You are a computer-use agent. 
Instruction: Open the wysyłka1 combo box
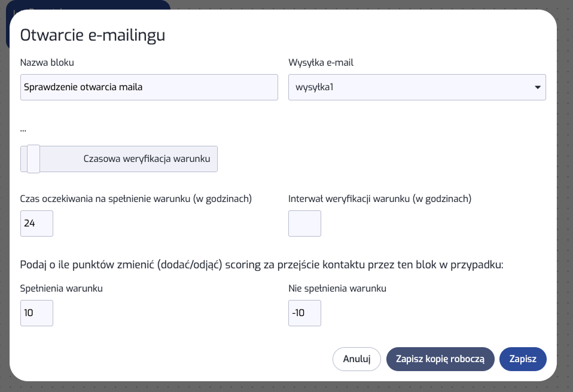pyautogui.click(x=417, y=87)
